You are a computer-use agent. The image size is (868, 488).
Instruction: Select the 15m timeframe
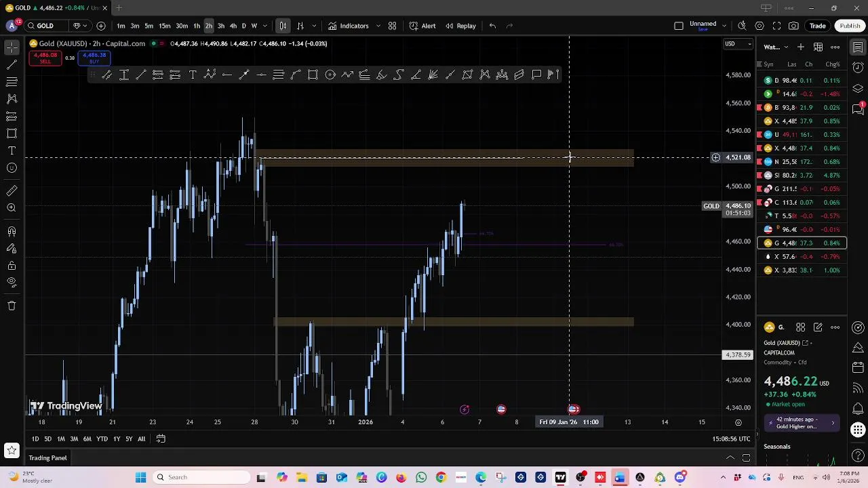(x=164, y=26)
